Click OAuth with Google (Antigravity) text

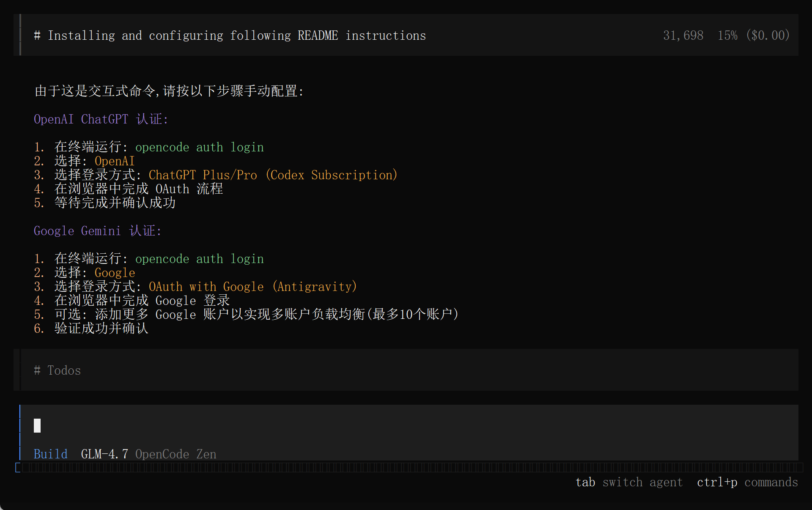click(x=252, y=287)
